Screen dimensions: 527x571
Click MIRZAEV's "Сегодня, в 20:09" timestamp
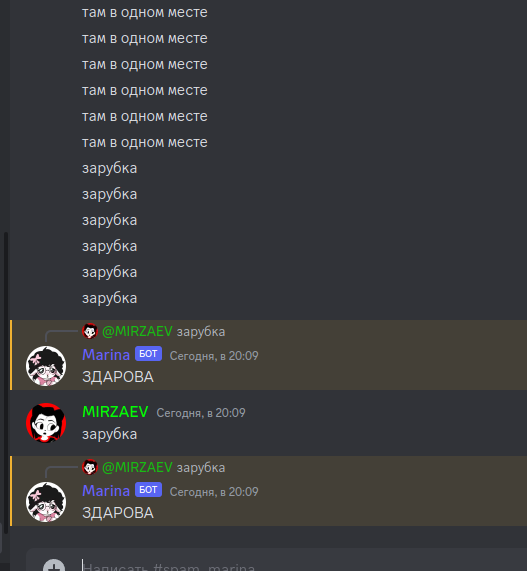[x=201, y=413]
